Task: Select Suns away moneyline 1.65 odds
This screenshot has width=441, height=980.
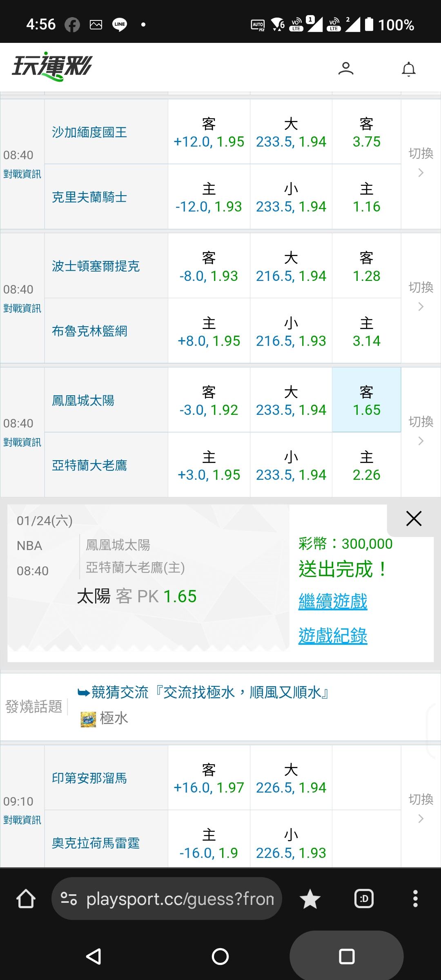Action: click(x=366, y=400)
